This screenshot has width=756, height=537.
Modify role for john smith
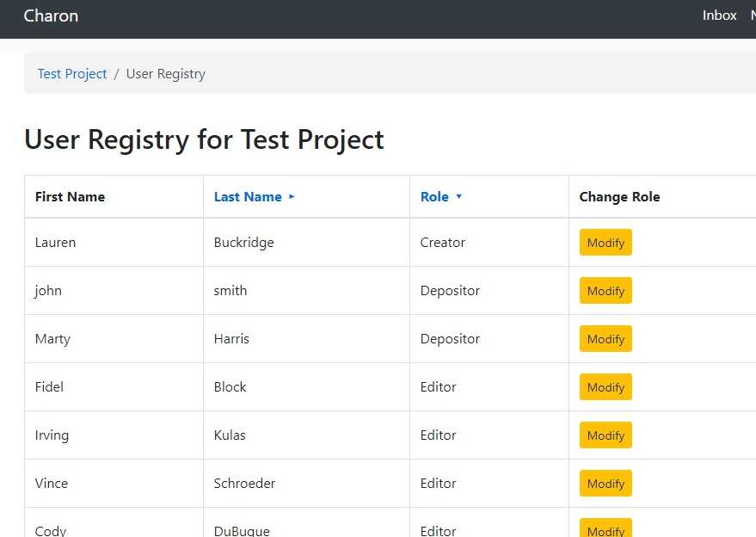click(605, 291)
